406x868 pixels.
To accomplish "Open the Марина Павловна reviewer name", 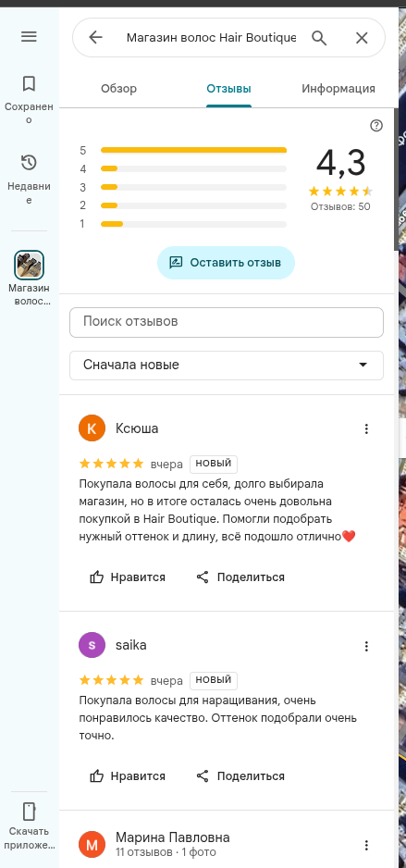I will pos(173,837).
